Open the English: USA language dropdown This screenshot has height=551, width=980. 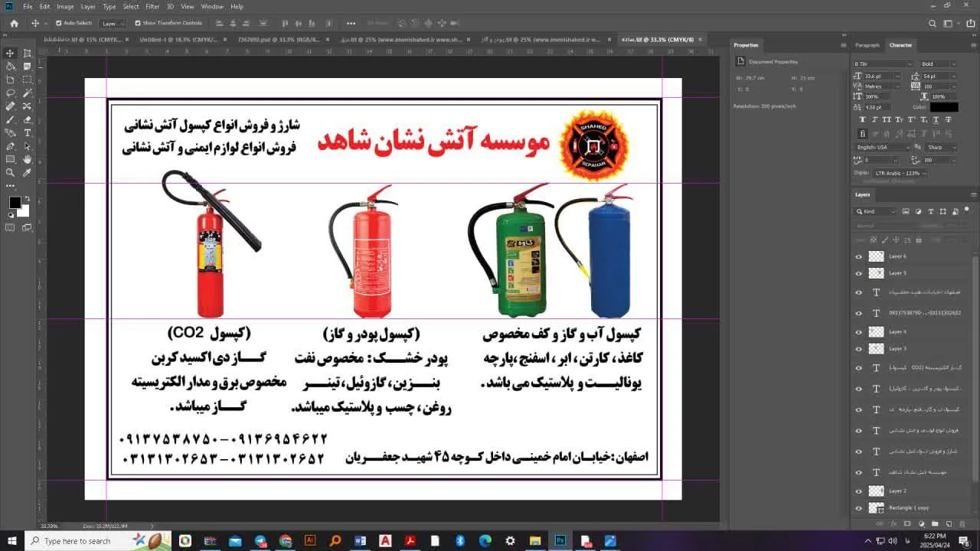[884, 147]
